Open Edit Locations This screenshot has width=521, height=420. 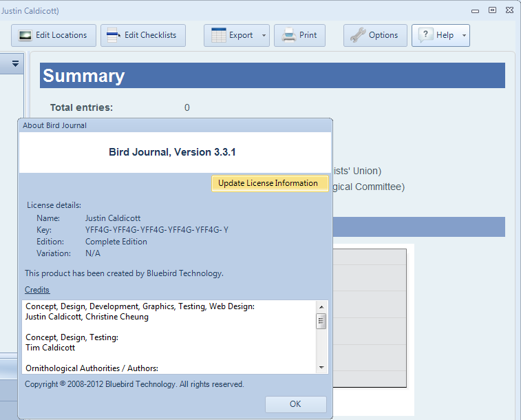click(x=54, y=35)
